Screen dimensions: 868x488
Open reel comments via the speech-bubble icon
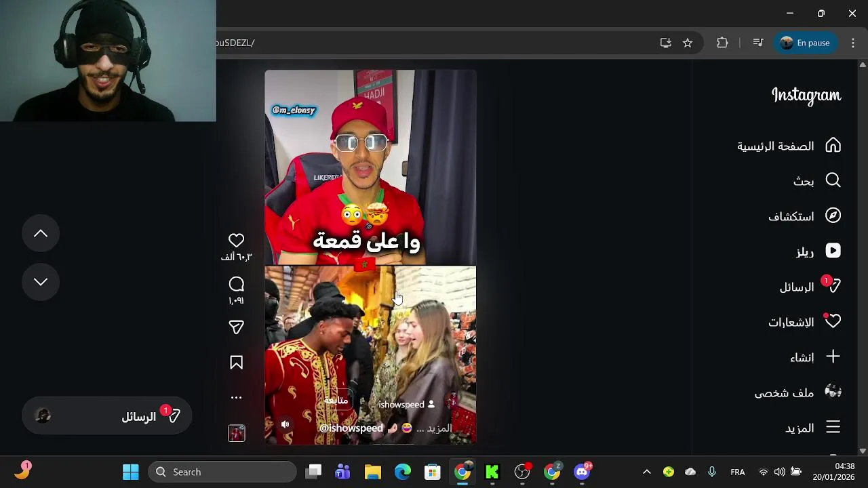236,285
